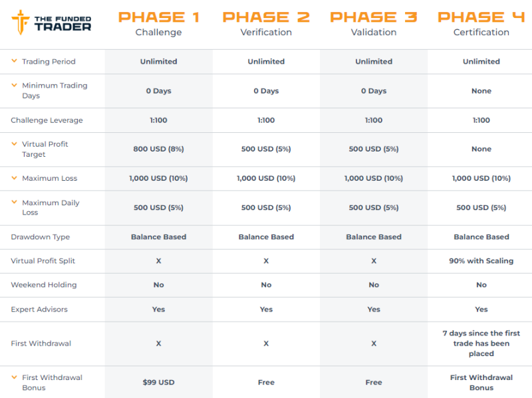Click Phase 4 First Withdrawal Bonus cell
532x398 pixels.
pos(481,382)
